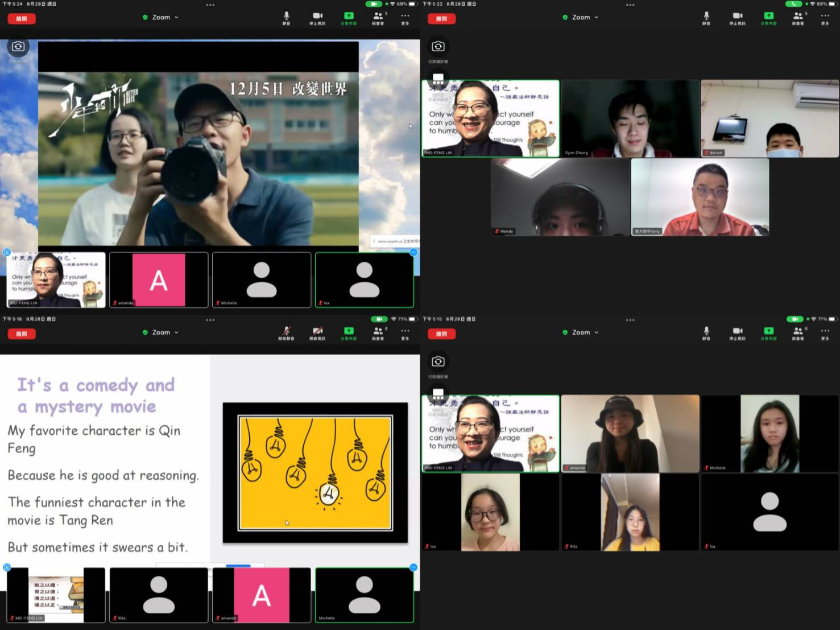Select the lightbulb image on the comedy slide
Screen dimensions: 840x630
(315, 473)
